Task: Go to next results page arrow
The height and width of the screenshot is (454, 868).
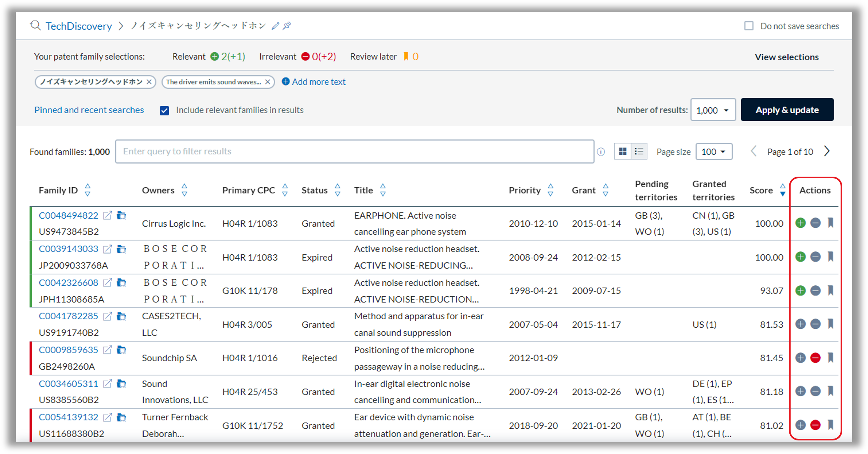Action: click(827, 151)
